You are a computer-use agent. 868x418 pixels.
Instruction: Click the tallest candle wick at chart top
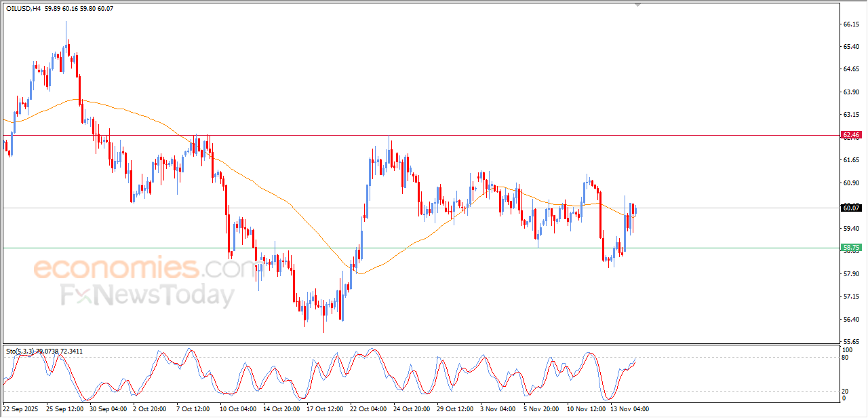coord(66,31)
